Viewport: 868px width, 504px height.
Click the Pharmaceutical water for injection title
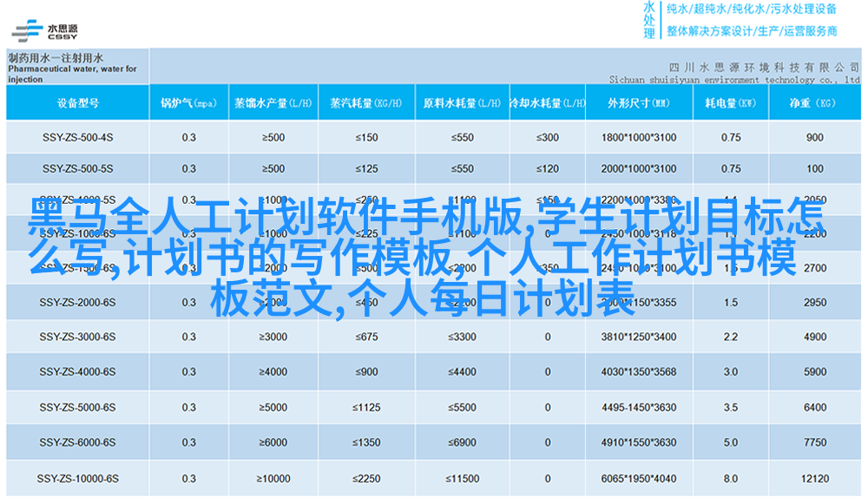[x=73, y=69]
